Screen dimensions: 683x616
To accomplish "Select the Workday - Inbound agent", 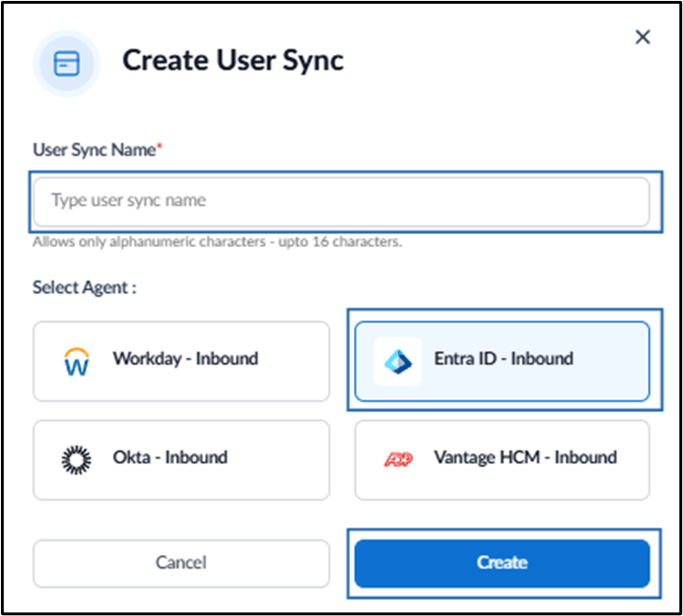I will coord(181,362).
